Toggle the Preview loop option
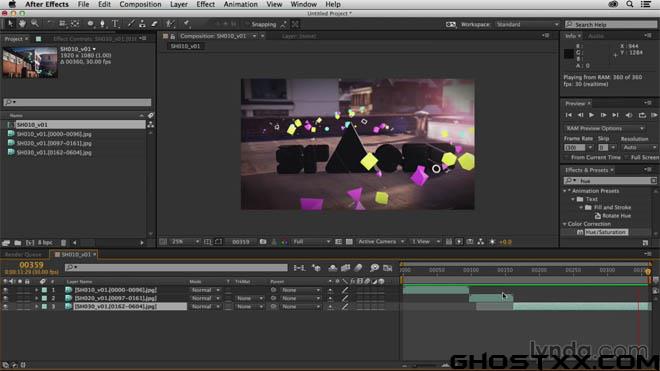 coord(642,115)
